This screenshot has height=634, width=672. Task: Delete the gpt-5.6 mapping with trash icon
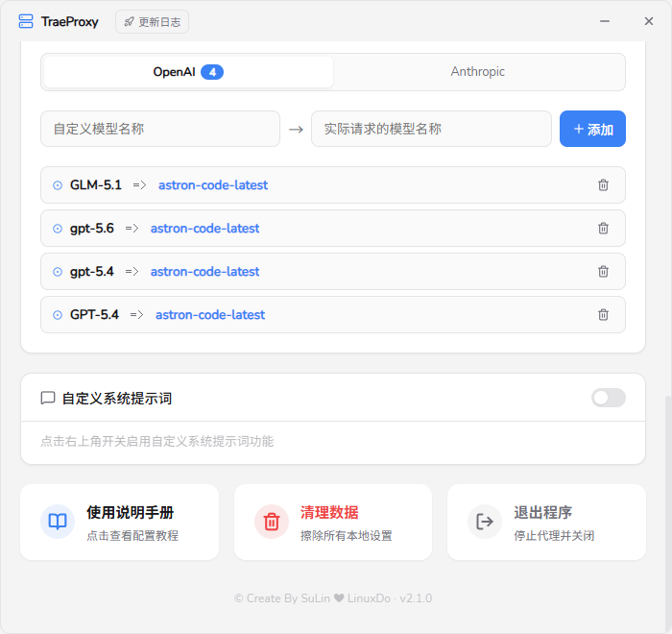(x=603, y=229)
